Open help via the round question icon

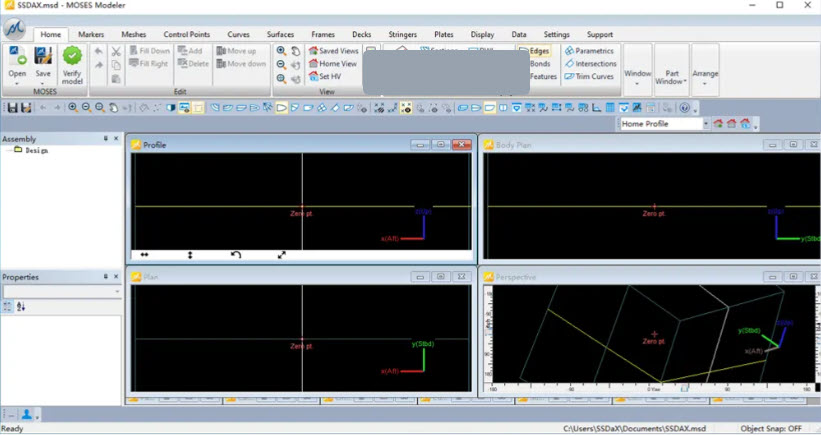point(684,108)
